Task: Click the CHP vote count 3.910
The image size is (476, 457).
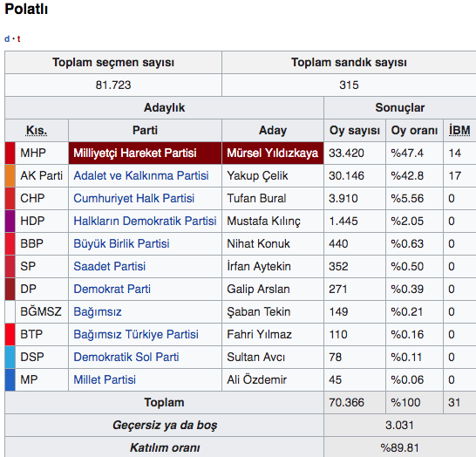Action: pyautogui.click(x=343, y=198)
